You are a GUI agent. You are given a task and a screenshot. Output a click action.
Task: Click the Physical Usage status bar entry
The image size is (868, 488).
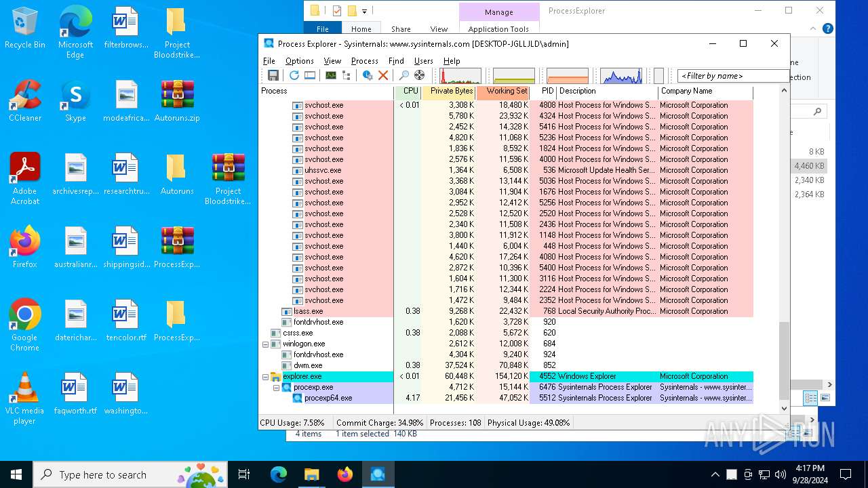(529, 422)
